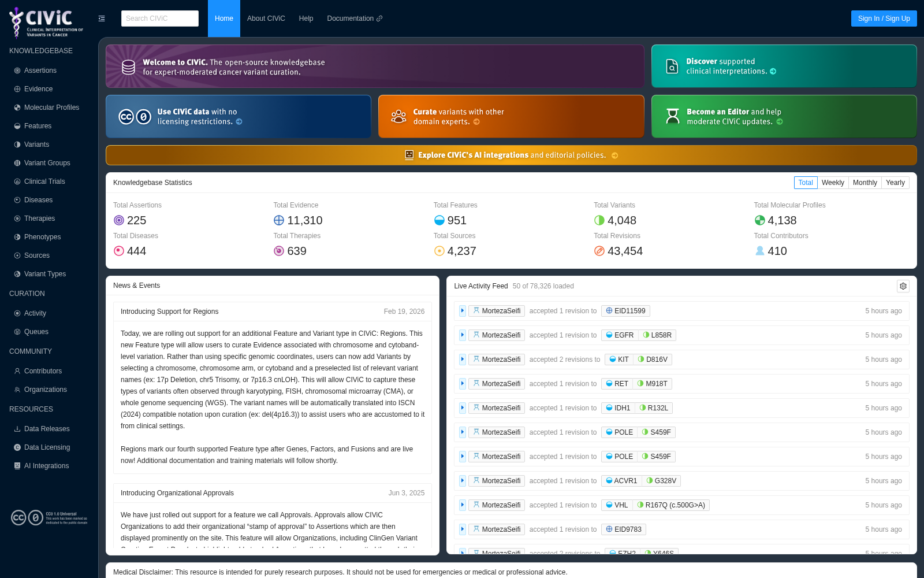Image resolution: width=924 pixels, height=578 pixels.
Task: Collapse the sidebar with the menu-fold icon
Action: tap(102, 18)
